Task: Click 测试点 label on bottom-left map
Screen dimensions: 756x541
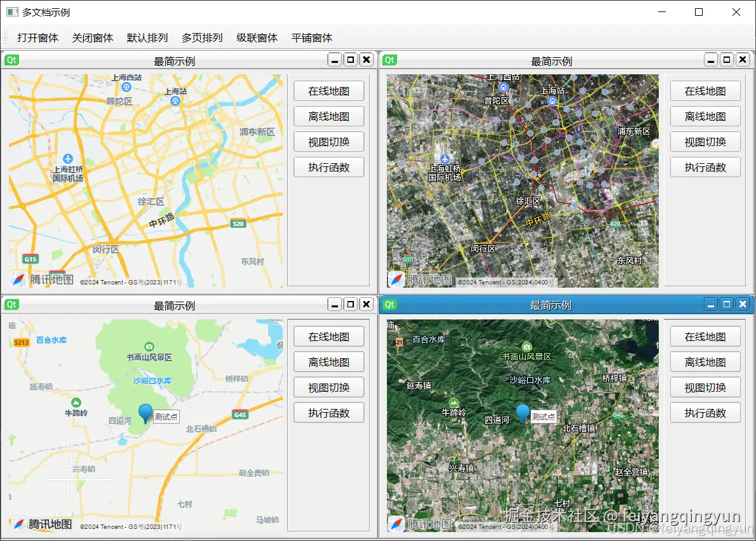Action: (166, 417)
